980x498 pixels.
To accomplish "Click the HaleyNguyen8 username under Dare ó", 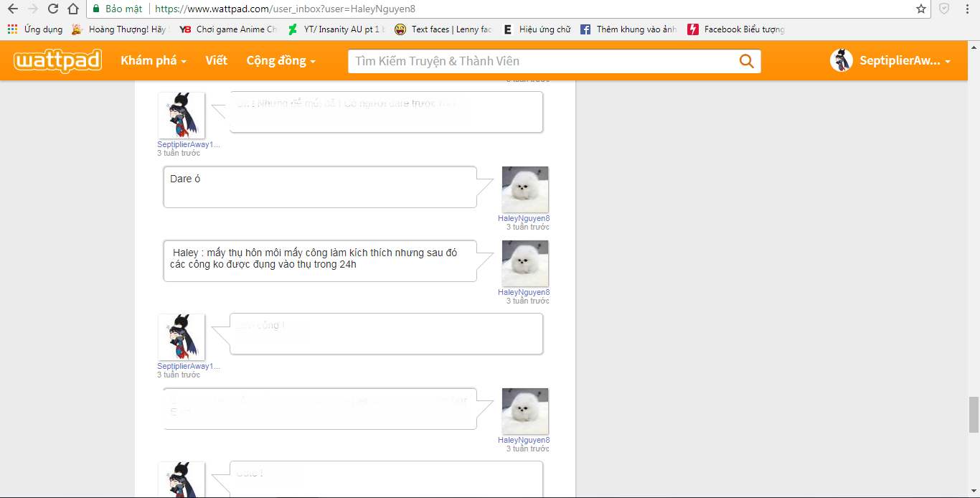I will [x=524, y=218].
